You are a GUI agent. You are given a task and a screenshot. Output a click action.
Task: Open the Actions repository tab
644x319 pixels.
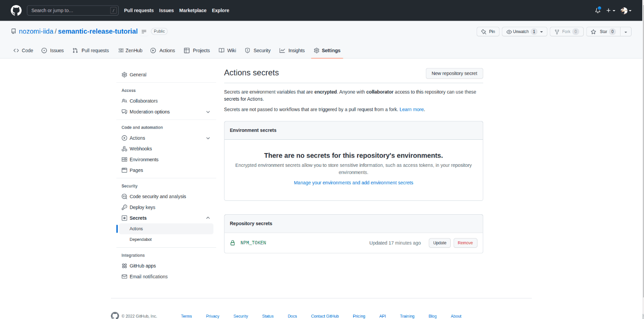163,51
